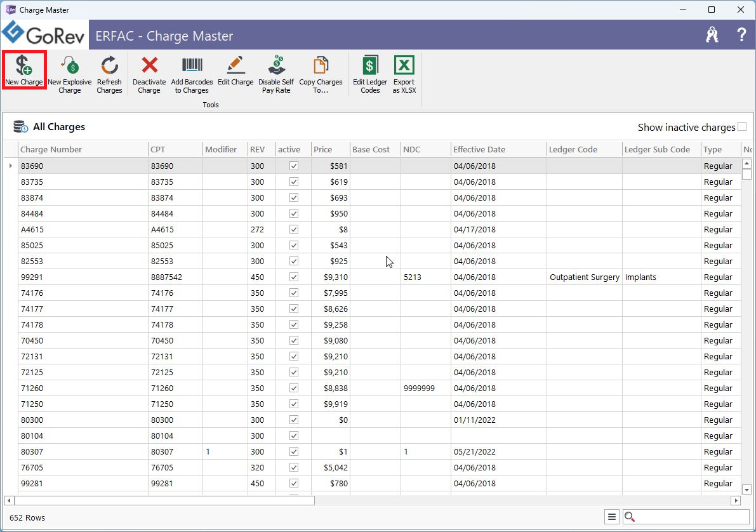The image size is (756, 532).
Task: Open grid options menu icon
Action: tap(612, 517)
